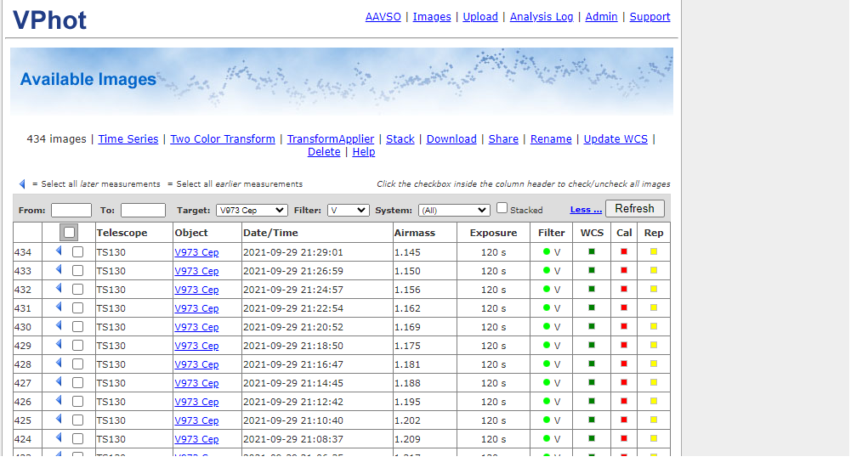Enable the Stacked checkbox

point(502,208)
